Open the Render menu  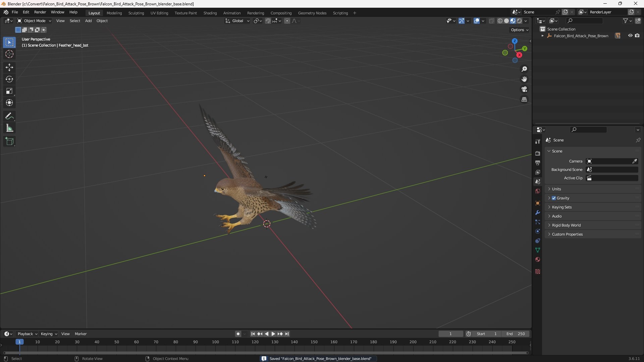click(40, 12)
